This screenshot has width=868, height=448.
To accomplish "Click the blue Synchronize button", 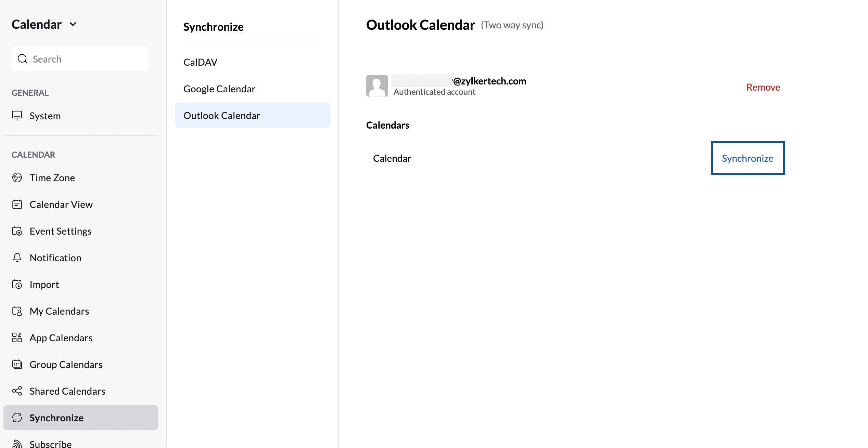I will pyautogui.click(x=748, y=158).
